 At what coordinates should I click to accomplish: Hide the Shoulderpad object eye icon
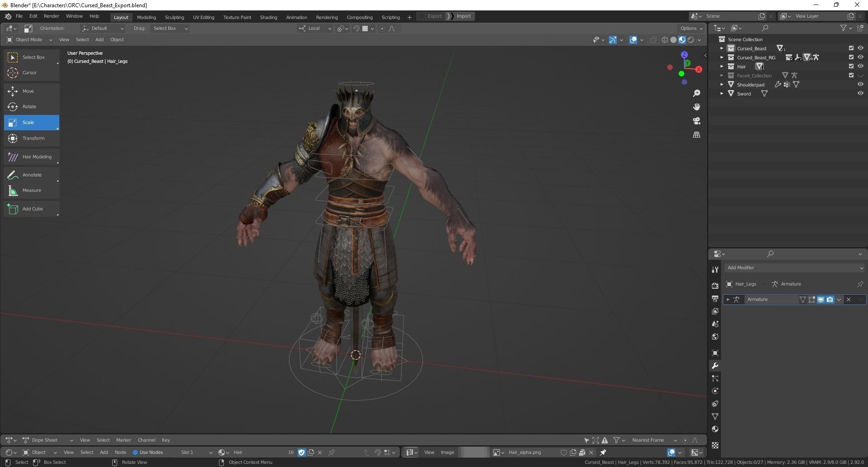(860, 85)
